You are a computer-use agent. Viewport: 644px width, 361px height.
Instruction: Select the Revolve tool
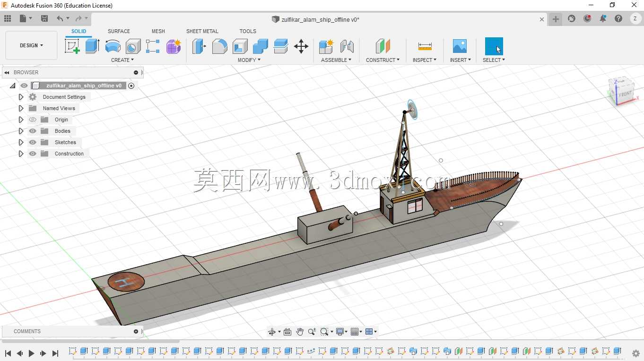click(113, 46)
